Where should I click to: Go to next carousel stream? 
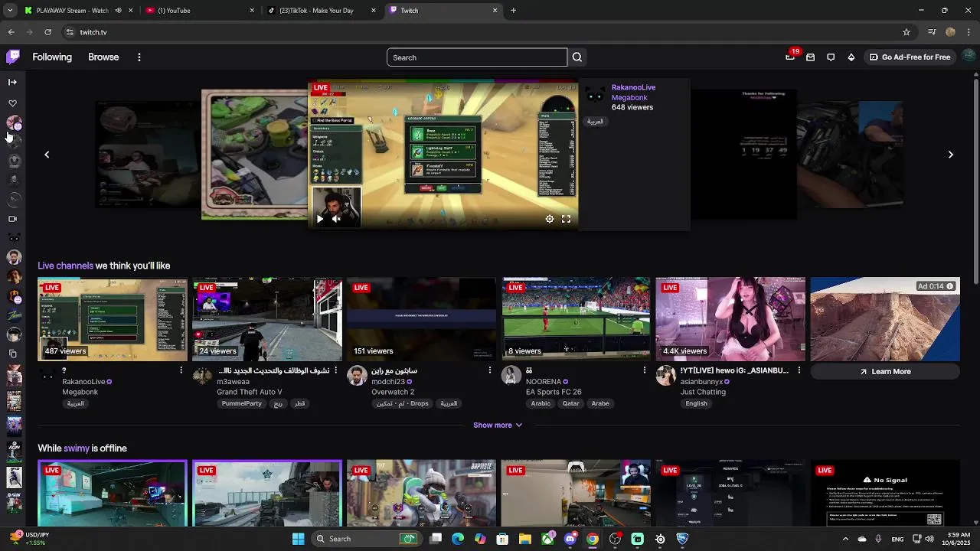click(951, 155)
